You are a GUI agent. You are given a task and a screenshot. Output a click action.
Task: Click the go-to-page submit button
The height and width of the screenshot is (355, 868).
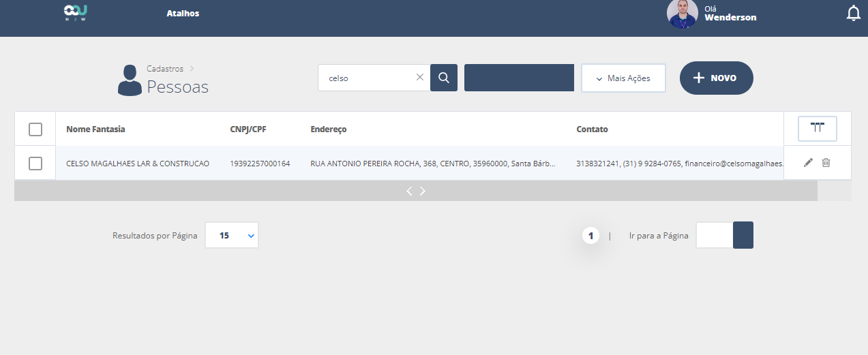pyautogui.click(x=743, y=235)
